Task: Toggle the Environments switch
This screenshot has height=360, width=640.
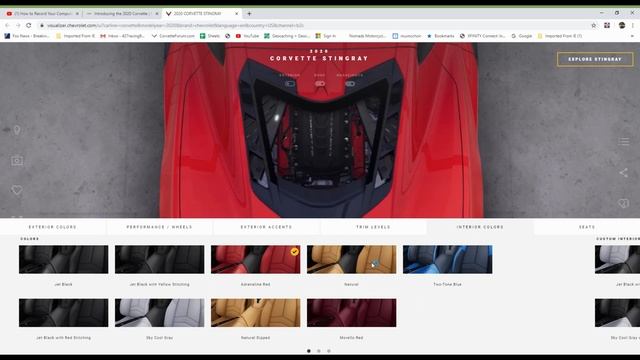Action: (350, 84)
